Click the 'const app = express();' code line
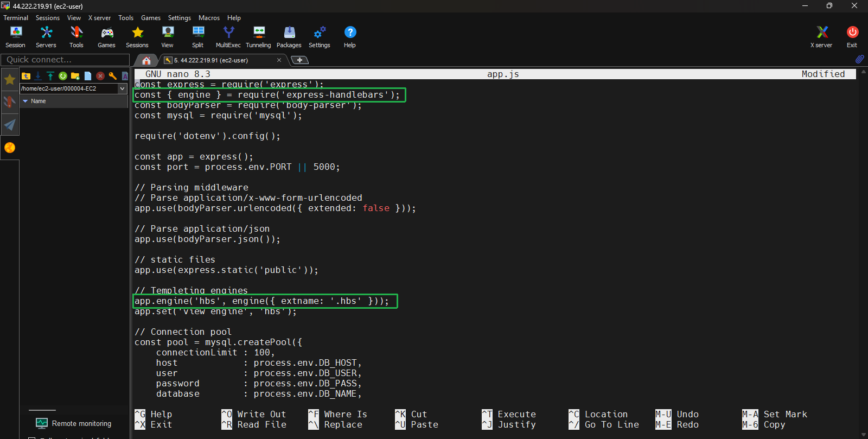This screenshot has height=439, width=868. pos(194,156)
